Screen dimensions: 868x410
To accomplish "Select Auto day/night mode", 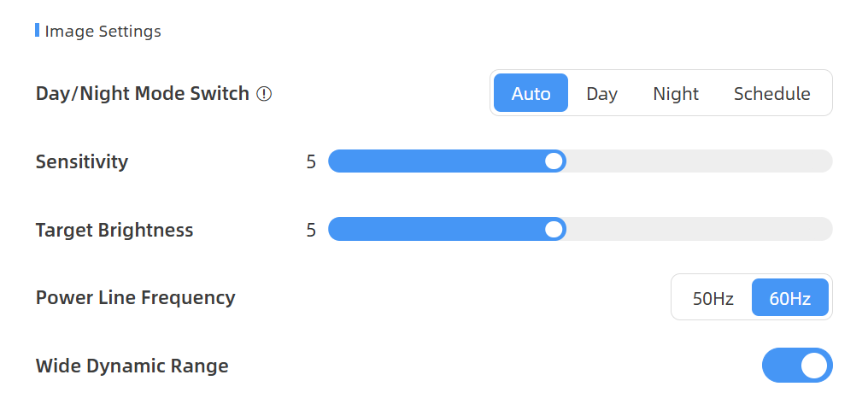I will click(531, 93).
